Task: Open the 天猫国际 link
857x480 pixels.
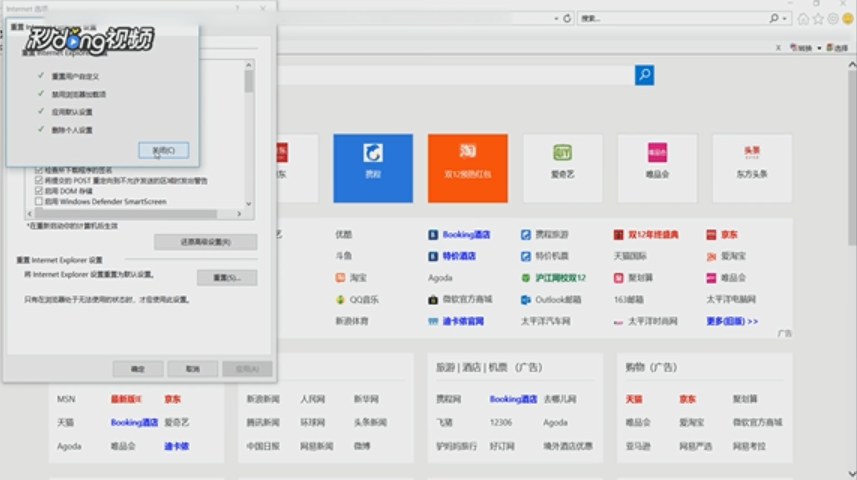Action: coord(630,256)
